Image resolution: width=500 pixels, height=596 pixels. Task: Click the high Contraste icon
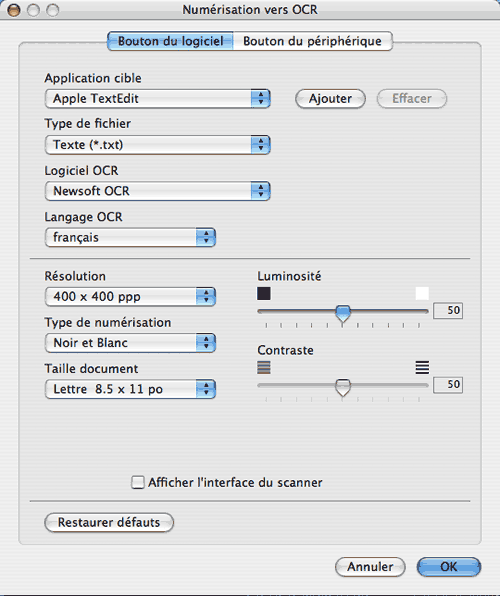pos(422,368)
